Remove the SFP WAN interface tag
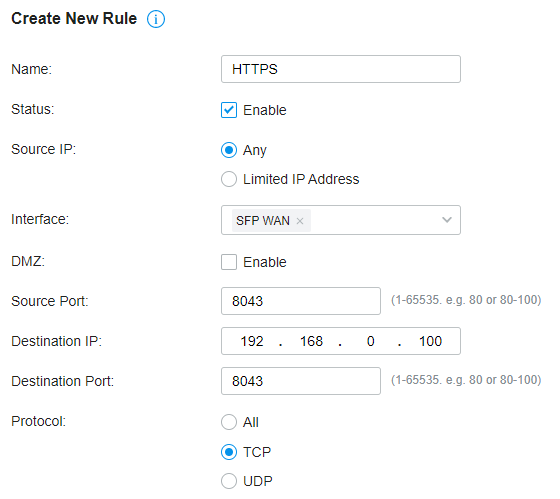Image resolution: width=560 pixels, height=499 pixels. click(300, 221)
